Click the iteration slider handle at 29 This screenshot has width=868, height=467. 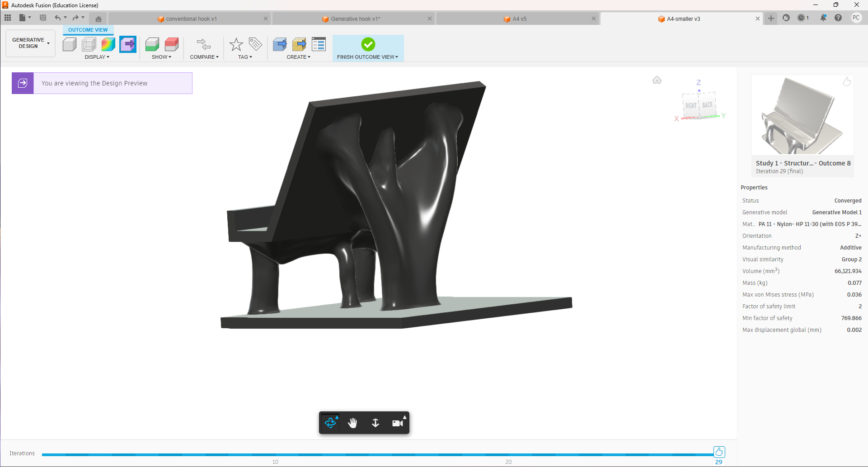(x=719, y=452)
